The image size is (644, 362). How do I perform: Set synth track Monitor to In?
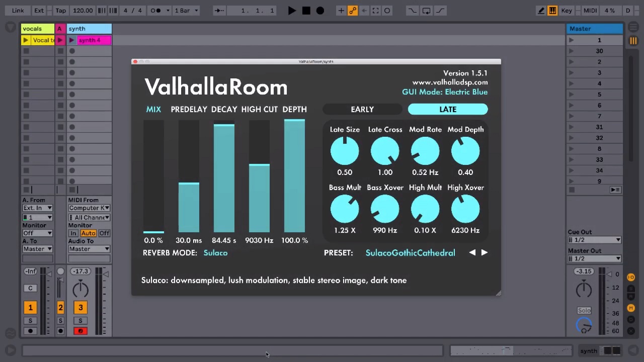tap(73, 233)
